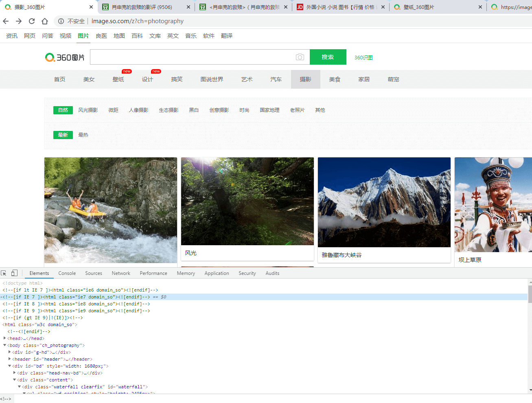This screenshot has width=532, height=403.
Task: Select the doctype html line in Elements
Action: [22, 283]
